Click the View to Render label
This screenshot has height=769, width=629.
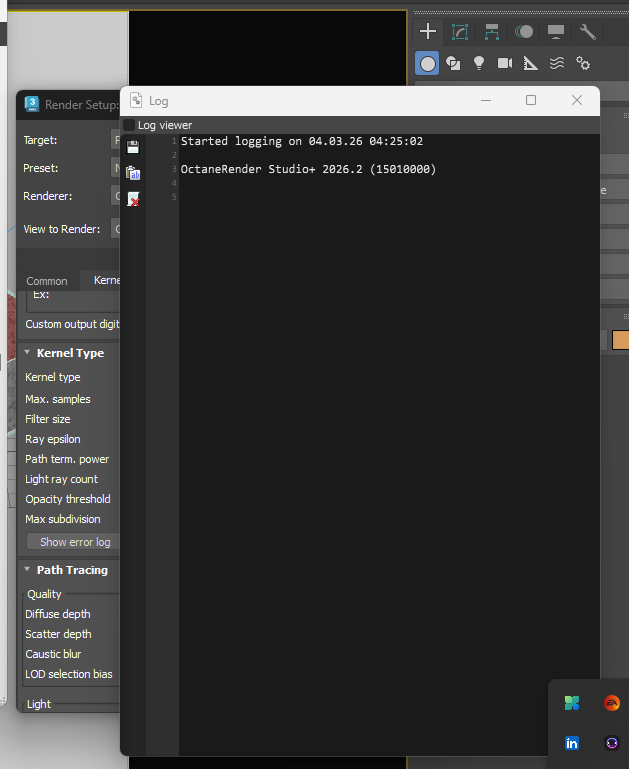[x=62, y=230]
